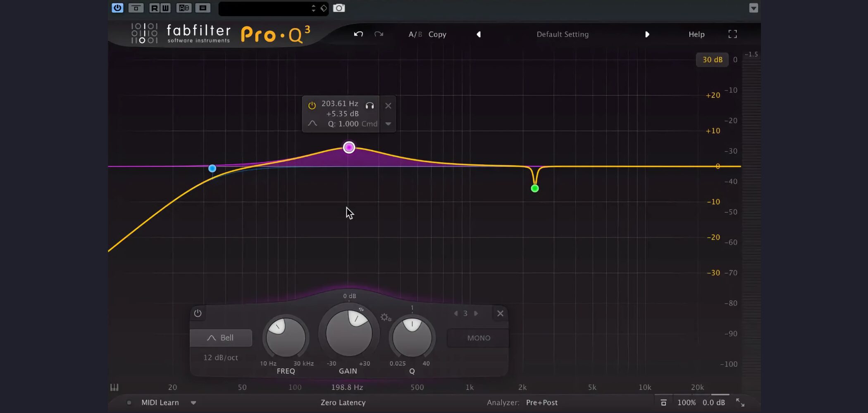Click the Q knob

tap(412, 337)
